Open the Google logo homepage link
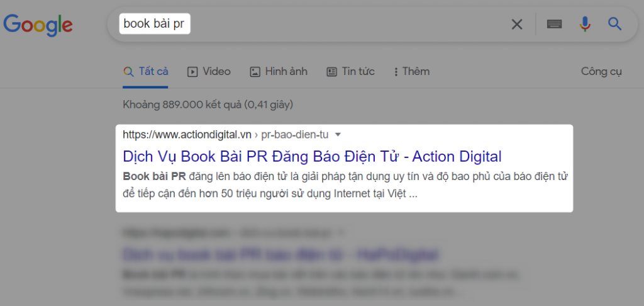Viewport: 644px width, 306px height. pos(38,25)
